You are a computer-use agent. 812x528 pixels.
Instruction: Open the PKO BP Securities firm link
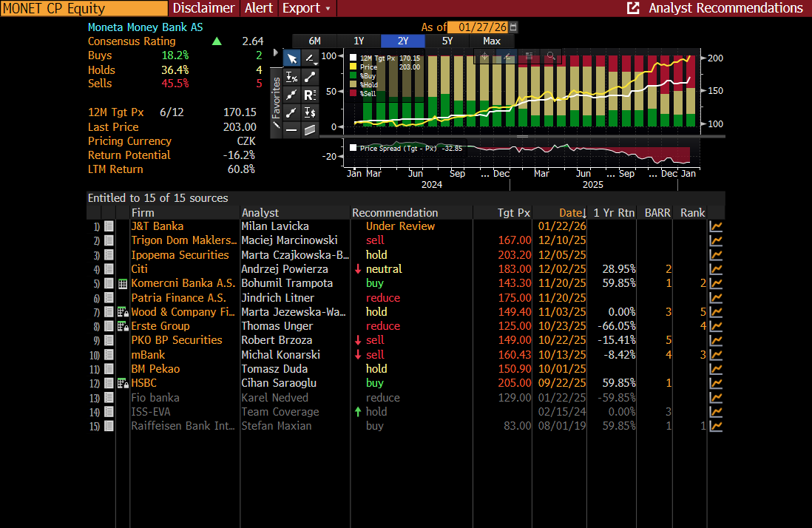click(177, 340)
